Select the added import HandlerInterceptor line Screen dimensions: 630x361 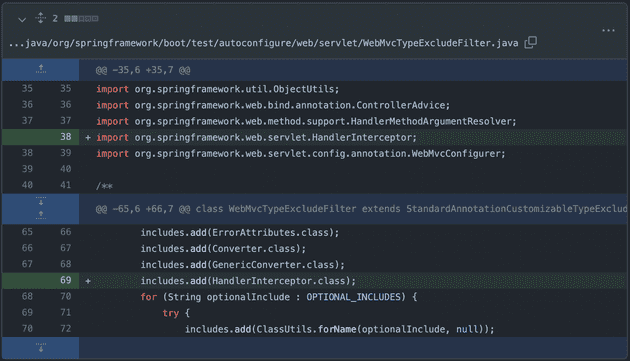click(x=256, y=137)
